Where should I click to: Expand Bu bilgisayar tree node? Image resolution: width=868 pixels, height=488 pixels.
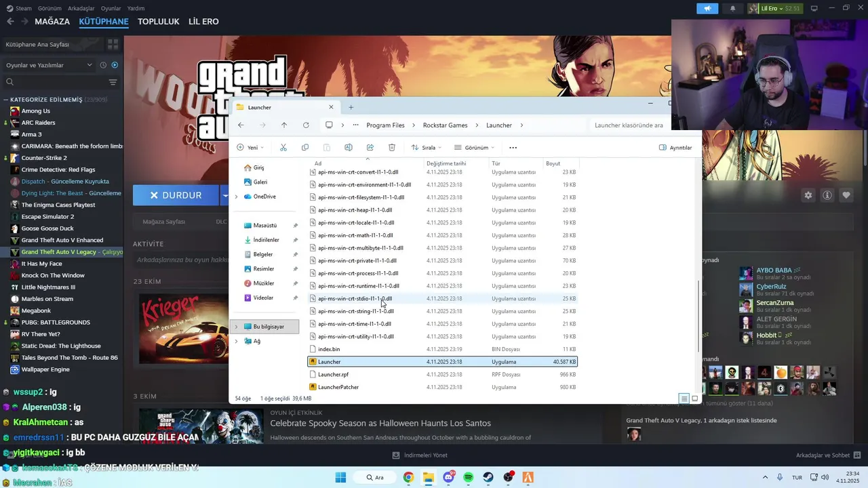tap(236, 327)
